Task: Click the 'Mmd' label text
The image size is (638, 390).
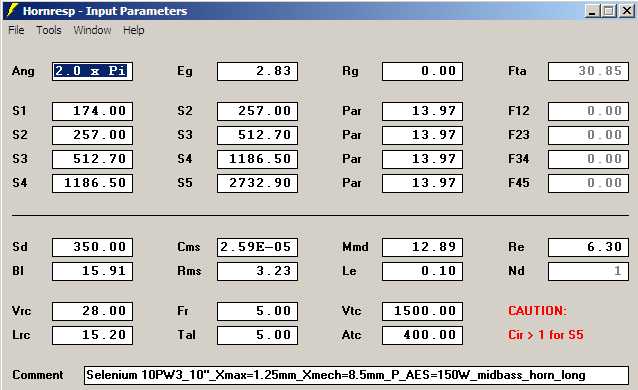Action: click(x=355, y=247)
